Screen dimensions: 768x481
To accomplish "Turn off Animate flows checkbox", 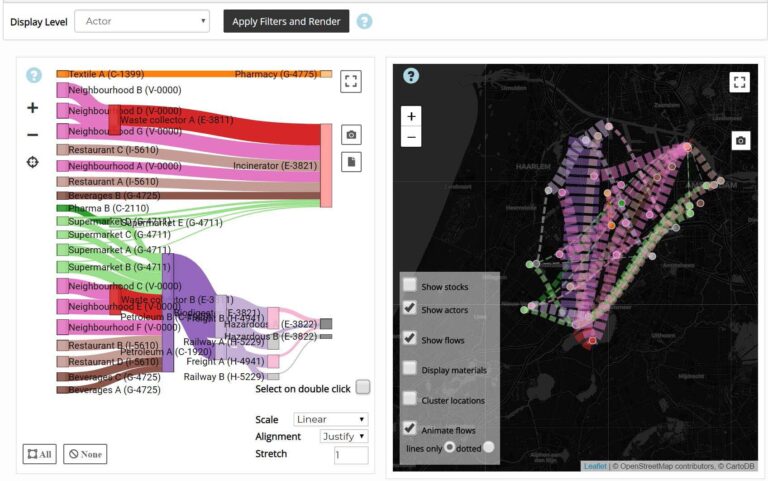I will 410,428.
